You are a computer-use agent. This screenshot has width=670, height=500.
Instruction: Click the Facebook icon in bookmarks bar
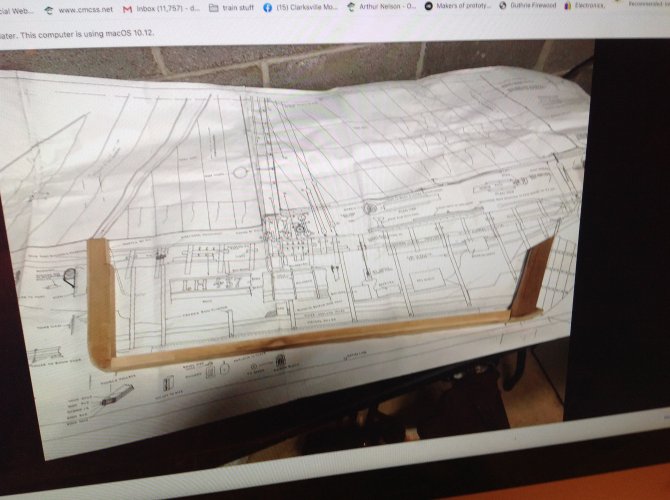(267, 8)
